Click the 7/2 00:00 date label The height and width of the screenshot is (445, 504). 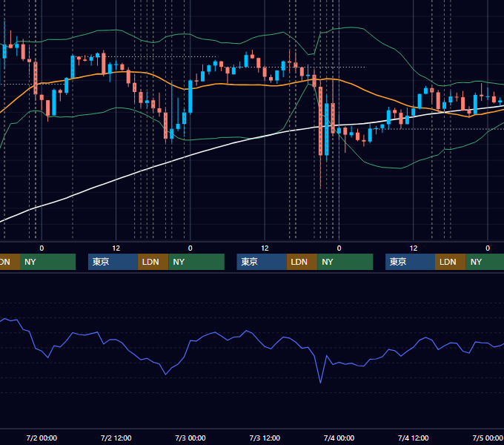click(x=42, y=438)
